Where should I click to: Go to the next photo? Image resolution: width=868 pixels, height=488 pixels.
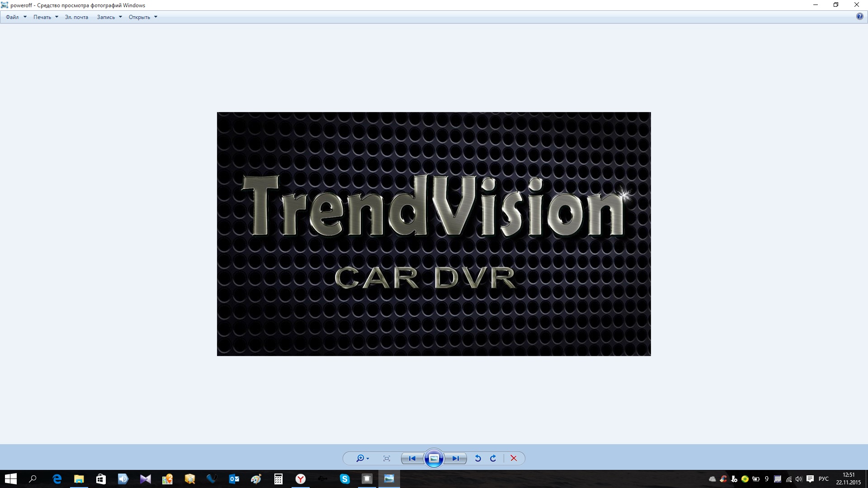click(455, 458)
